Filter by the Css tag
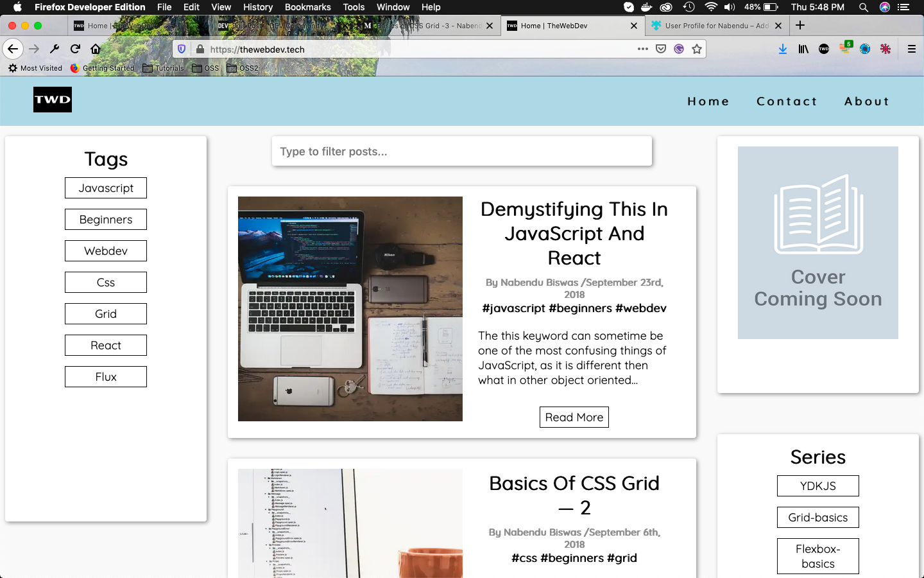Viewport: 924px width, 578px height. (x=106, y=283)
